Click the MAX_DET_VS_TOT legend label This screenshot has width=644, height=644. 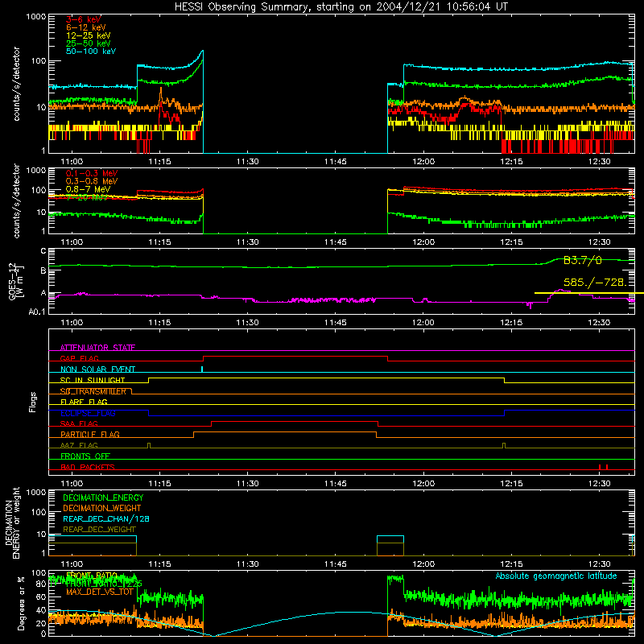point(100,592)
